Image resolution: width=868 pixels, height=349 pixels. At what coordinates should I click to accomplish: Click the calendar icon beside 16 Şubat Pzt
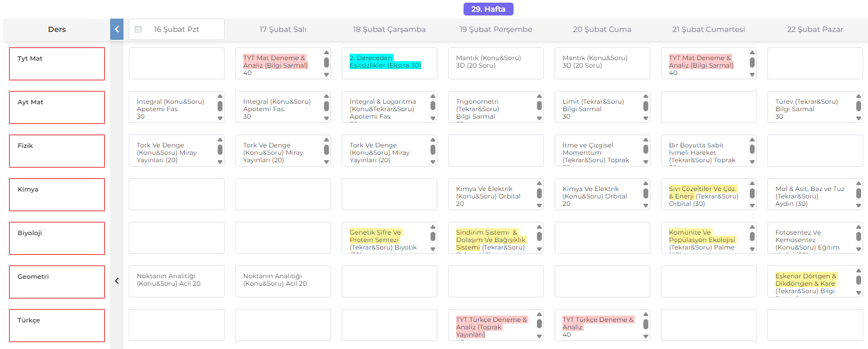[138, 29]
